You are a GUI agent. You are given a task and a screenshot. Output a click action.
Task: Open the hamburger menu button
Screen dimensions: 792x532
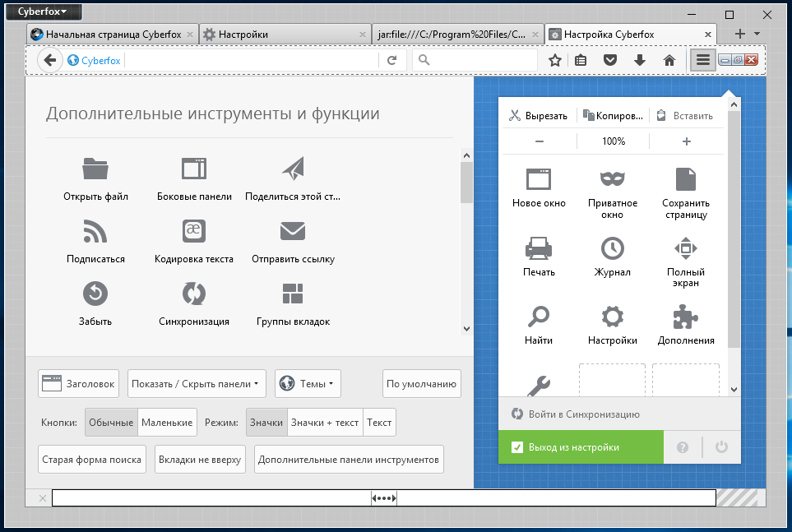point(703,60)
